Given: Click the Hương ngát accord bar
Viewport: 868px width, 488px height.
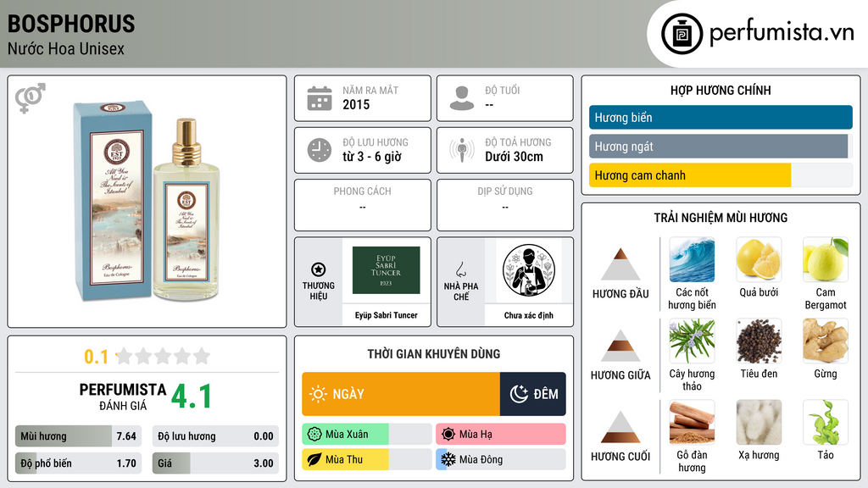Looking at the screenshot, I should [x=721, y=146].
